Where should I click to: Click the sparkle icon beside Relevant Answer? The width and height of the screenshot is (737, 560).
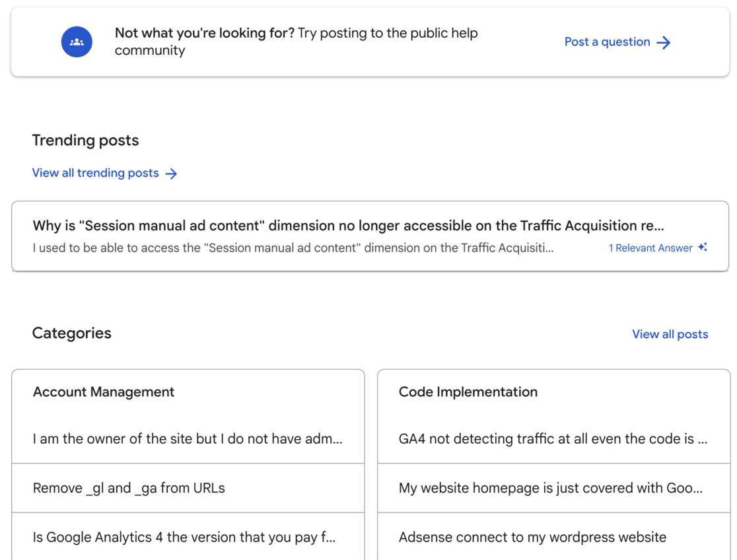tap(702, 248)
